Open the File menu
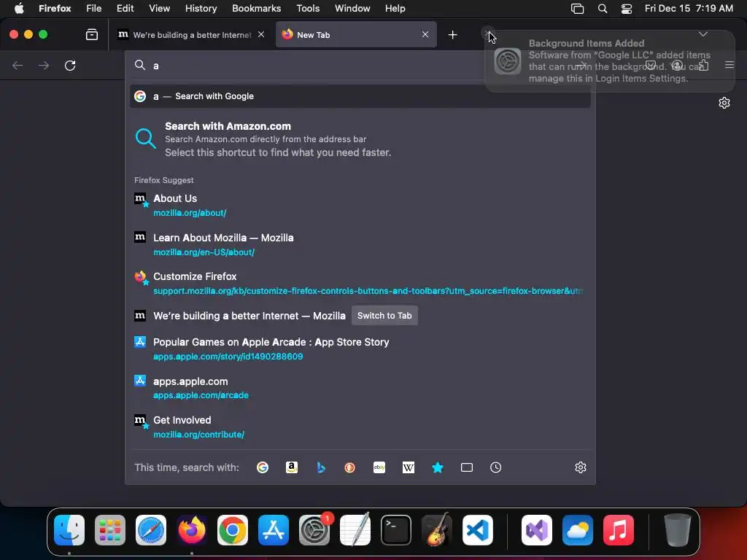The height and width of the screenshot is (560, 747). (x=93, y=8)
